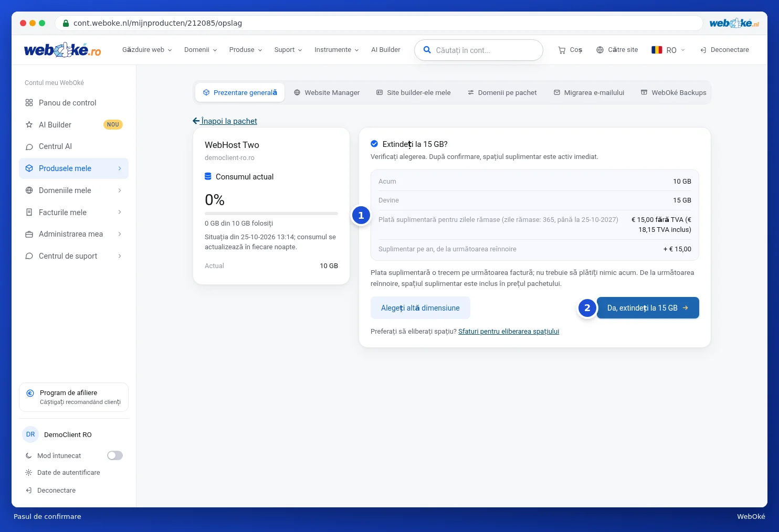
Task: Click the DR user avatar
Action: 30,434
